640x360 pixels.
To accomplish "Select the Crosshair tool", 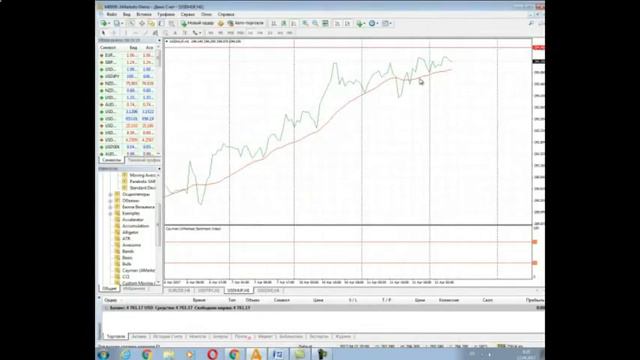I will pyautogui.click(x=114, y=33).
